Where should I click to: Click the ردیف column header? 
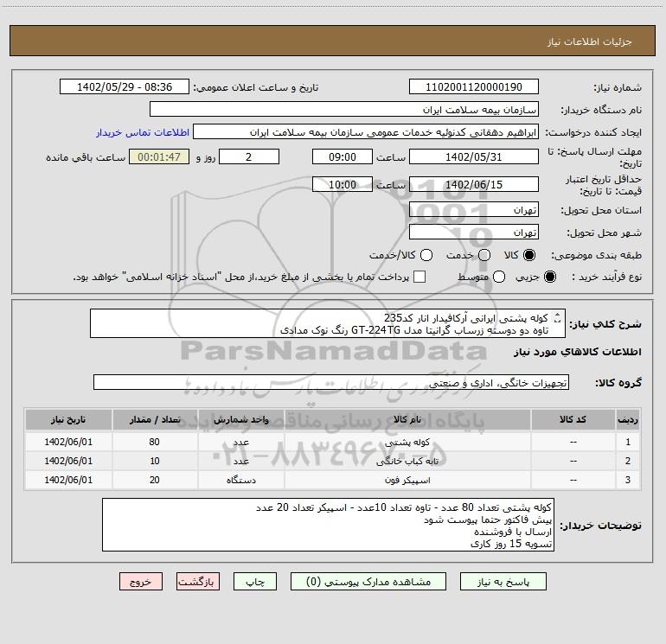click(x=628, y=419)
